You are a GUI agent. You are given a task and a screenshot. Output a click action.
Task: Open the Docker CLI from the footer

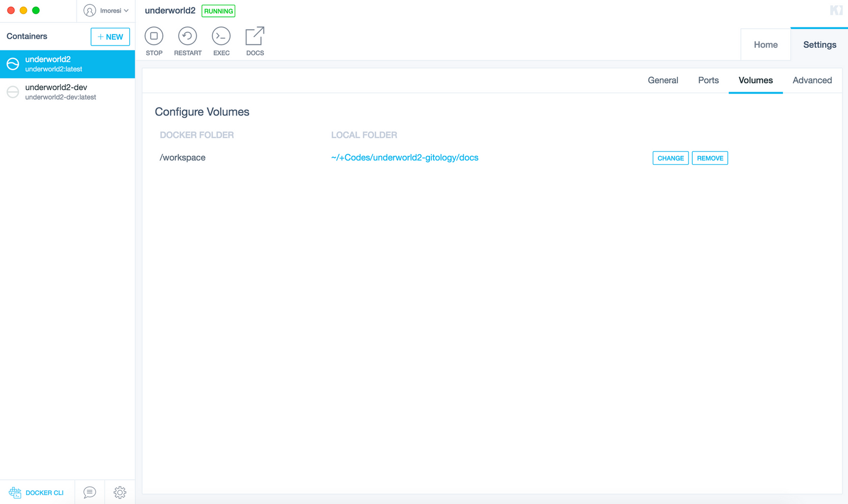(x=37, y=492)
